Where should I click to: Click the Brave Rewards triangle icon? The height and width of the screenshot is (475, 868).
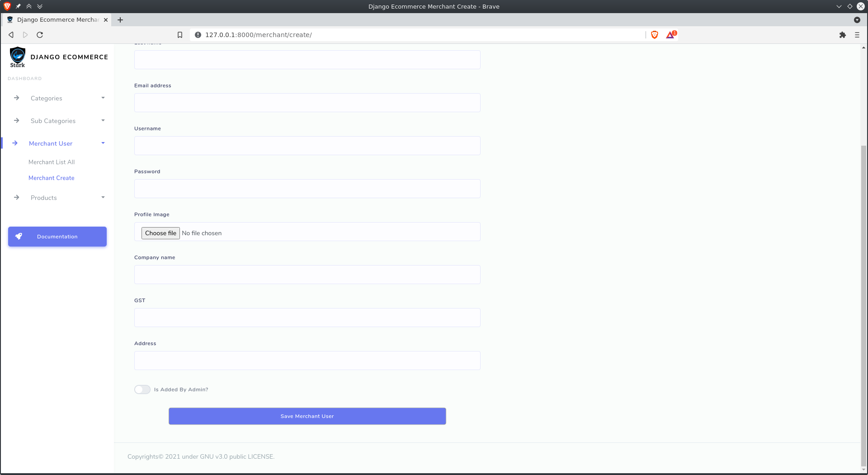tap(670, 35)
